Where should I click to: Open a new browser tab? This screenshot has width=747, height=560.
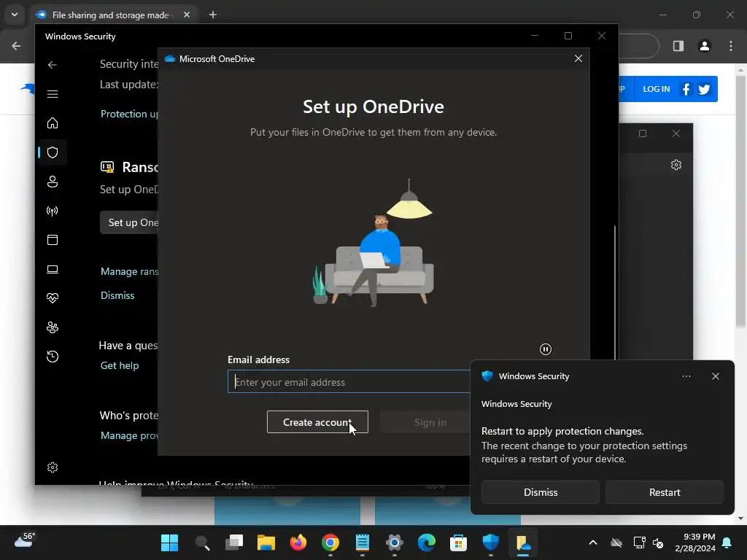pyautogui.click(x=213, y=15)
